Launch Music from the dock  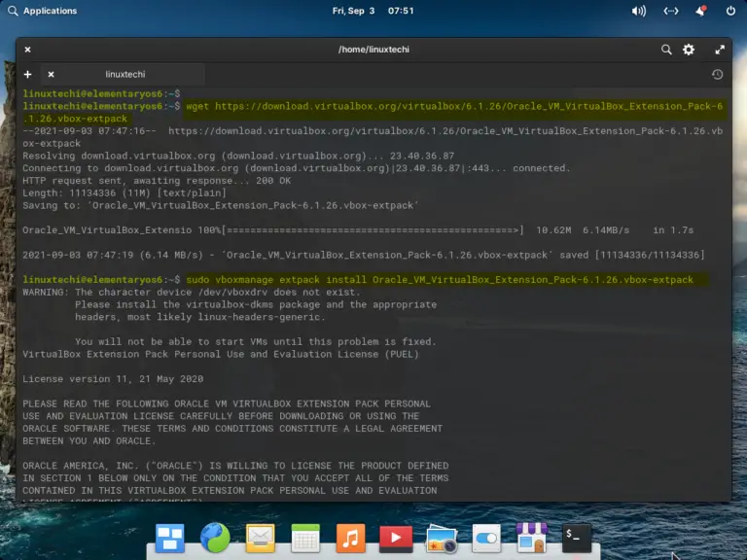[350, 538]
